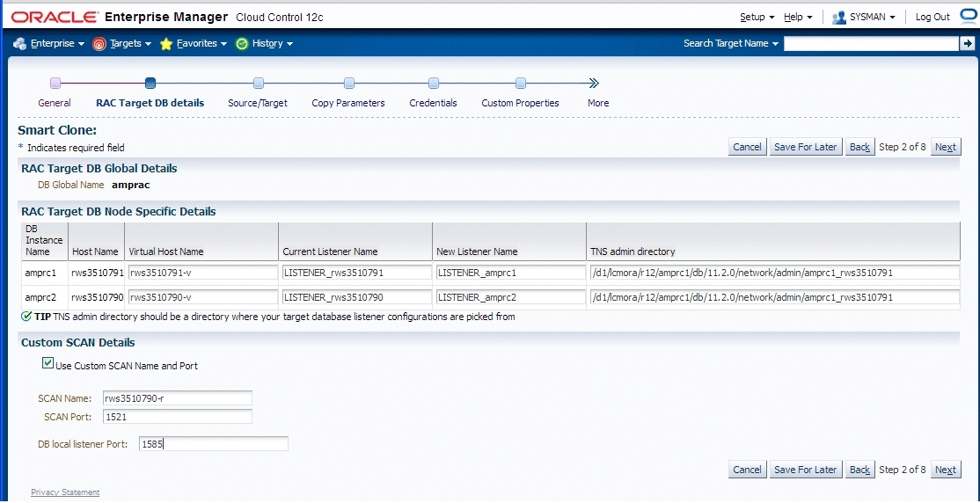This screenshot has height=503, width=980.
Task: Click the RAC Target DB details step marker
Action: [150, 84]
